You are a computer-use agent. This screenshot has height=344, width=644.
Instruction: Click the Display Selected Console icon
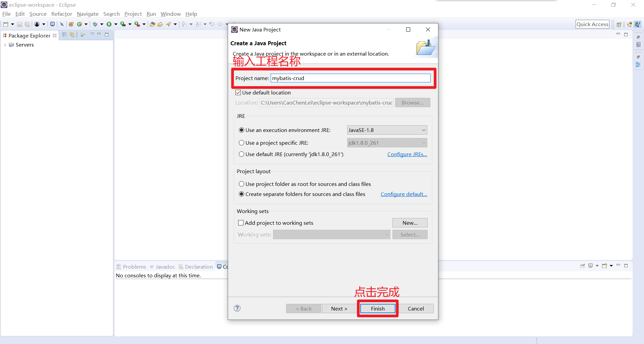(x=591, y=266)
